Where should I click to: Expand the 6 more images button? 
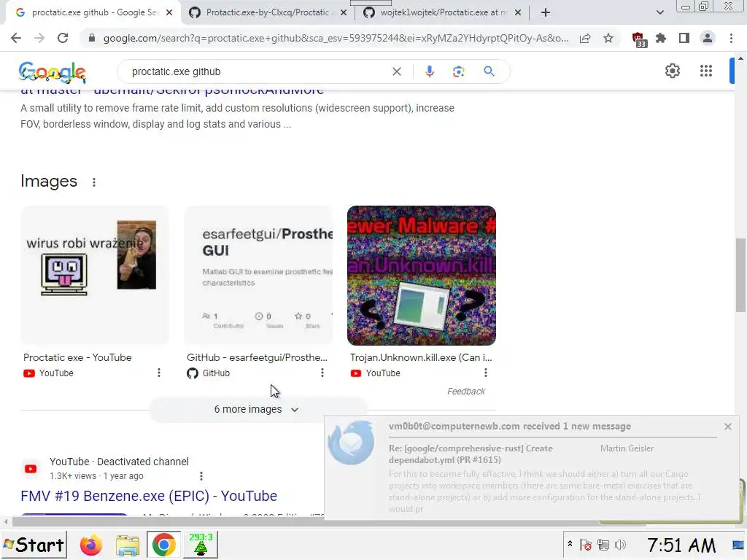258,410
